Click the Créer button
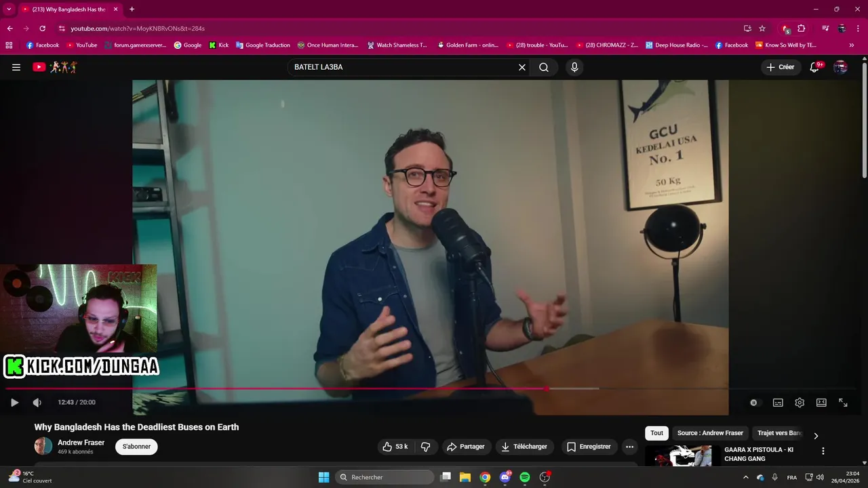 coord(781,67)
